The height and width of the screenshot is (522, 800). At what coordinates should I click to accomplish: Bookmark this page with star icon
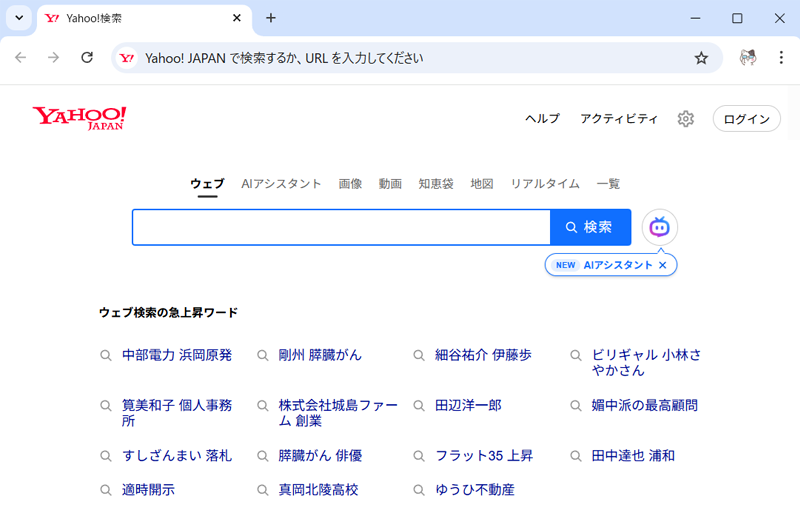(x=702, y=58)
